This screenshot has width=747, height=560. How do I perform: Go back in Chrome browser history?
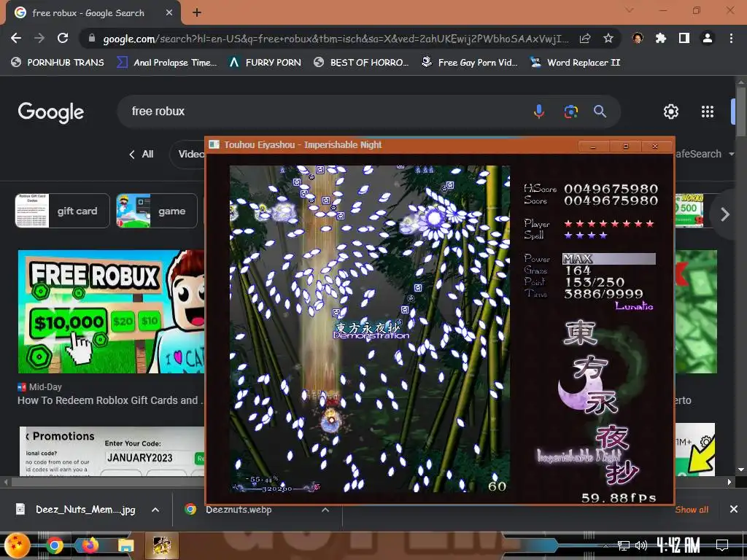[16, 38]
